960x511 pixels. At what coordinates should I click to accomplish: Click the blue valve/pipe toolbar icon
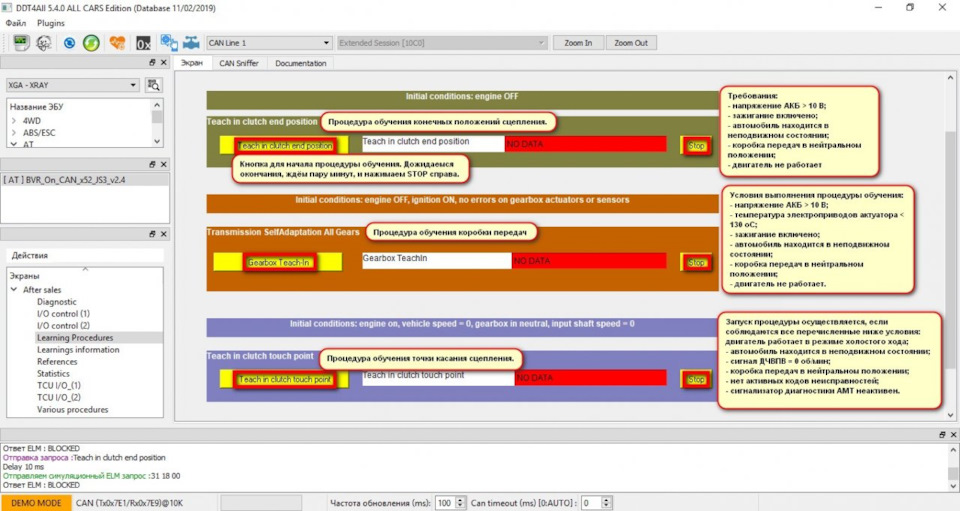coord(191,43)
